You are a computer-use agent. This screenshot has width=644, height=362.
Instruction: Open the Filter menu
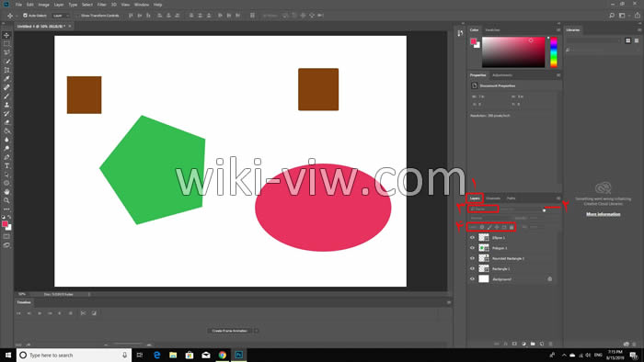[x=102, y=5]
